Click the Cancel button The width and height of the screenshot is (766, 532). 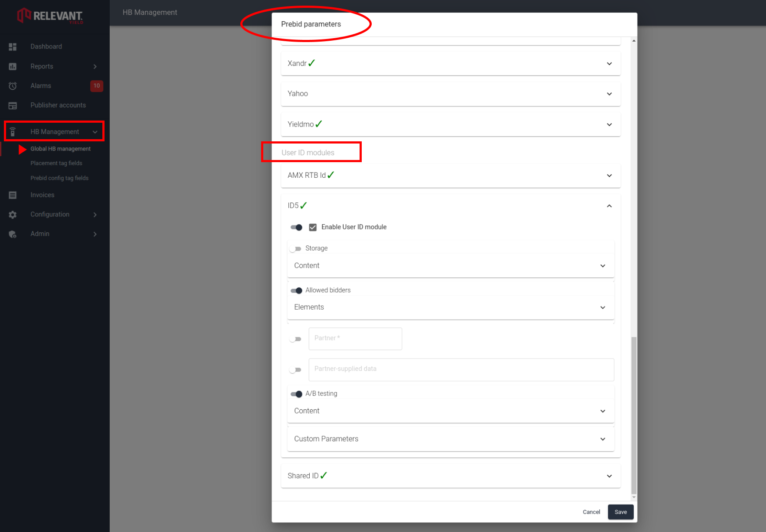pyautogui.click(x=591, y=512)
